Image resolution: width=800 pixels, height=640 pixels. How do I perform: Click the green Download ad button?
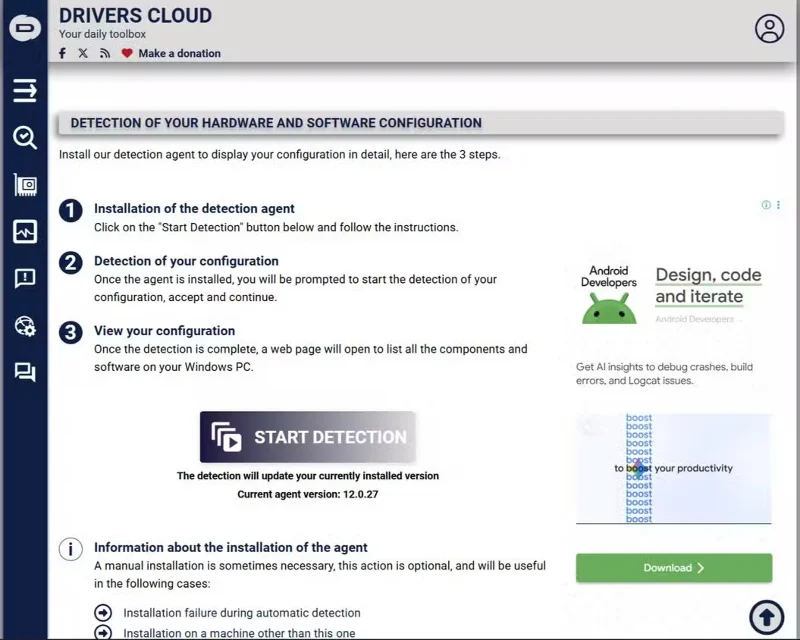click(674, 568)
